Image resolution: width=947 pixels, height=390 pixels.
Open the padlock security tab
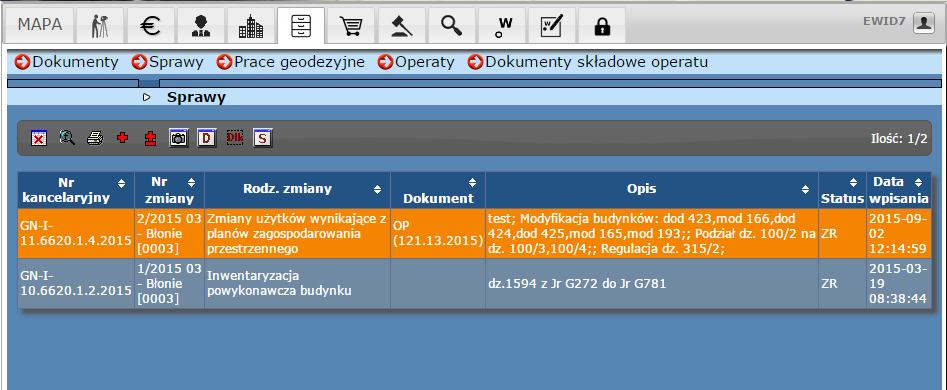point(602,26)
